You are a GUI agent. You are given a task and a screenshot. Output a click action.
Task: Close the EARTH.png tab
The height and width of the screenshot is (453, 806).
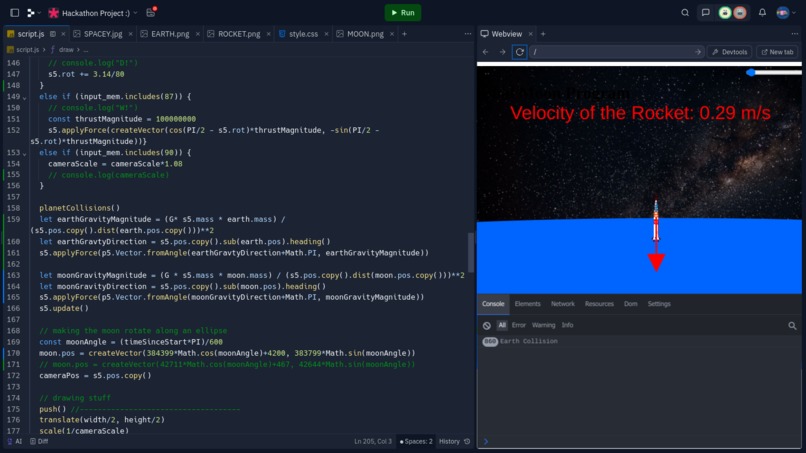(197, 34)
